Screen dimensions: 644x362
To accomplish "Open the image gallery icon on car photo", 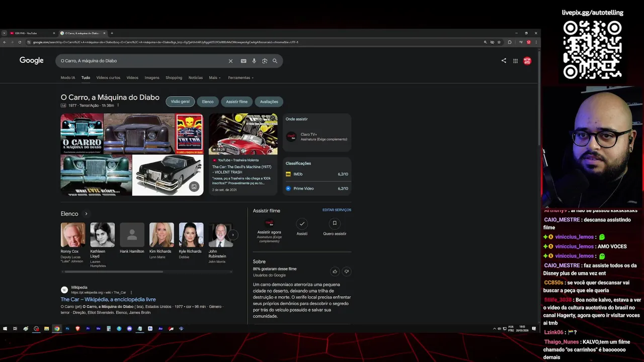I will tap(194, 187).
